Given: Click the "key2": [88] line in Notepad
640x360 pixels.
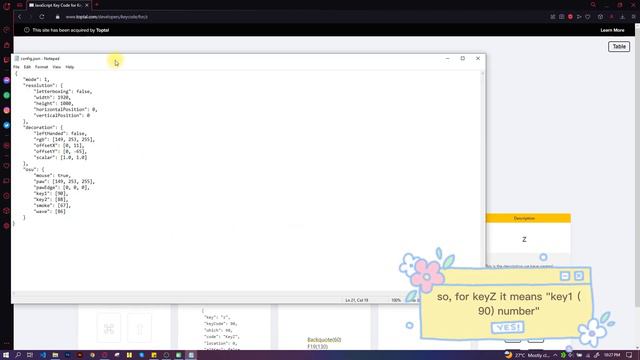Looking at the screenshot, I should click(51, 200).
